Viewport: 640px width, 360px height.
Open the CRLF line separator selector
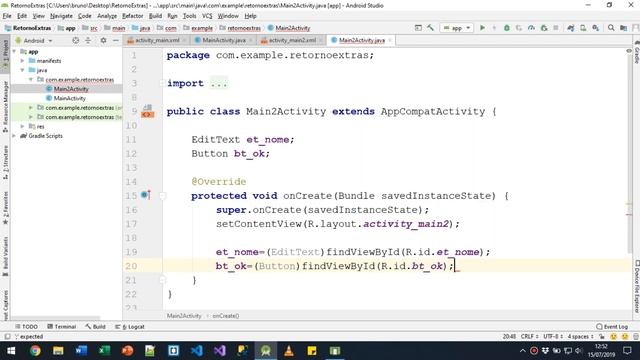(529, 336)
